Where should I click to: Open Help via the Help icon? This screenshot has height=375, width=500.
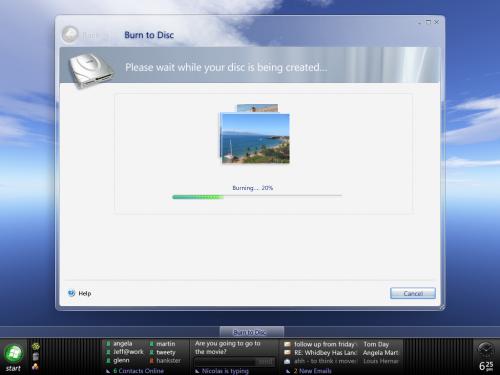(71, 293)
